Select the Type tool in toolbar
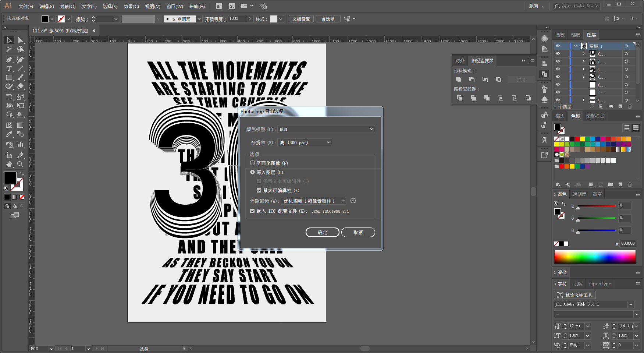The image size is (644, 353). point(9,69)
